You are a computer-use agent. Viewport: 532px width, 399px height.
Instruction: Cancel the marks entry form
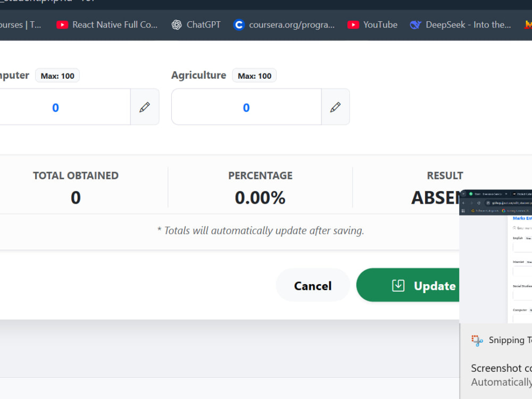(312, 285)
